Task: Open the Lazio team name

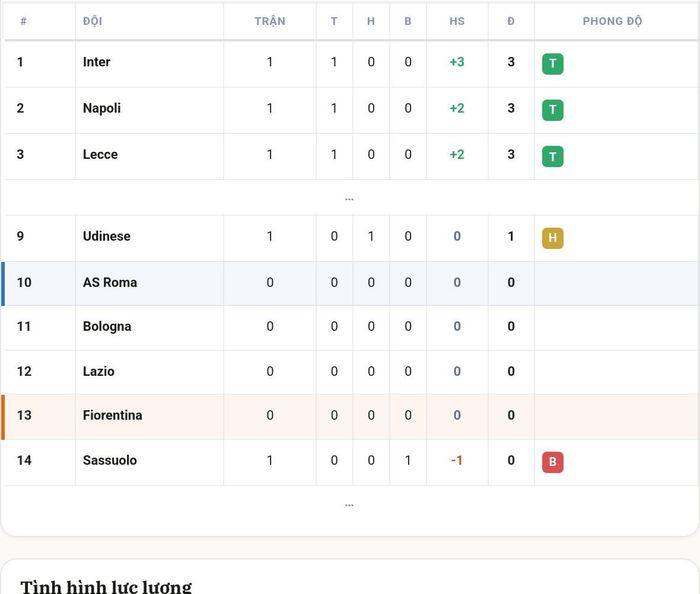Action: 99,371
